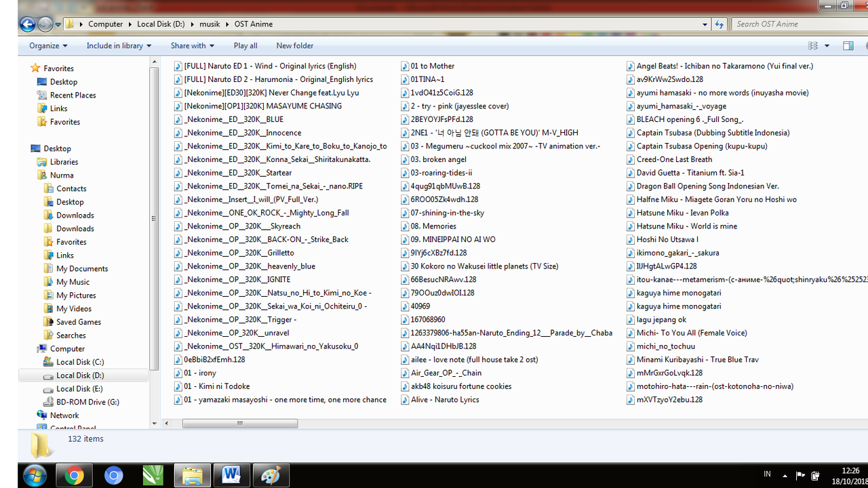Open Google Chrome from the taskbar
This screenshot has width=868, height=488.
point(74,476)
